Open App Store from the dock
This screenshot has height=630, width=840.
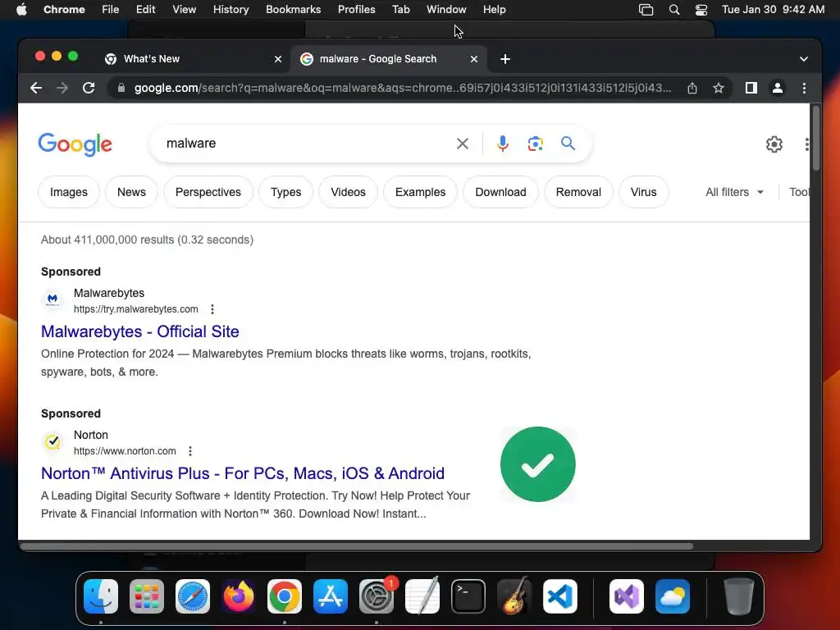click(x=331, y=596)
